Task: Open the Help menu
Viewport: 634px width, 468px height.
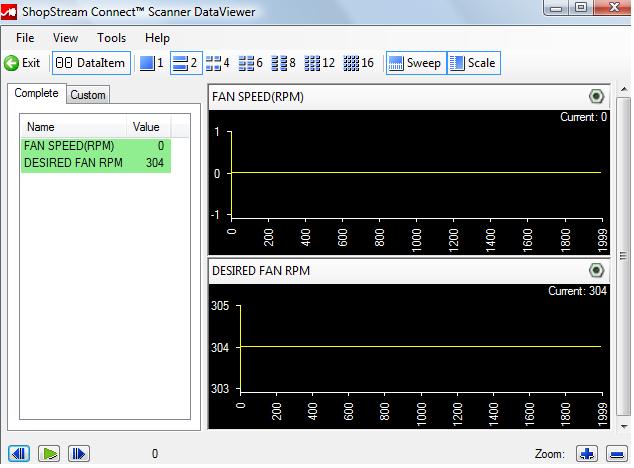Action: (x=157, y=38)
